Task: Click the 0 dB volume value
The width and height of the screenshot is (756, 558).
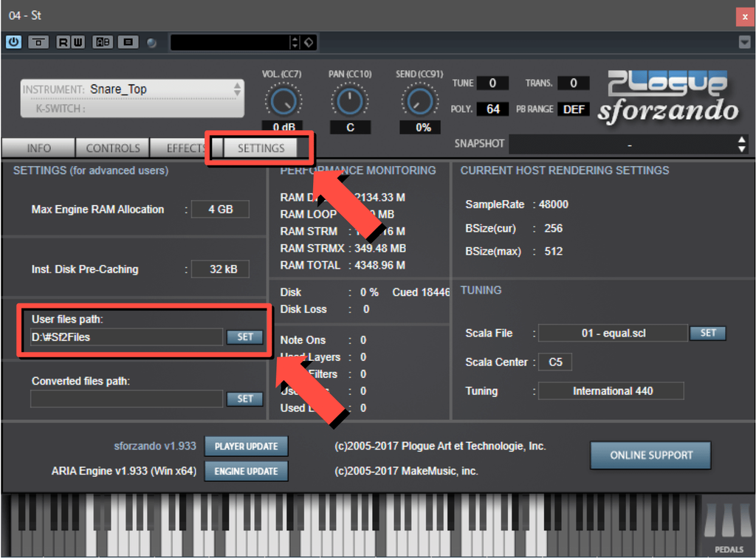Action: click(283, 127)
